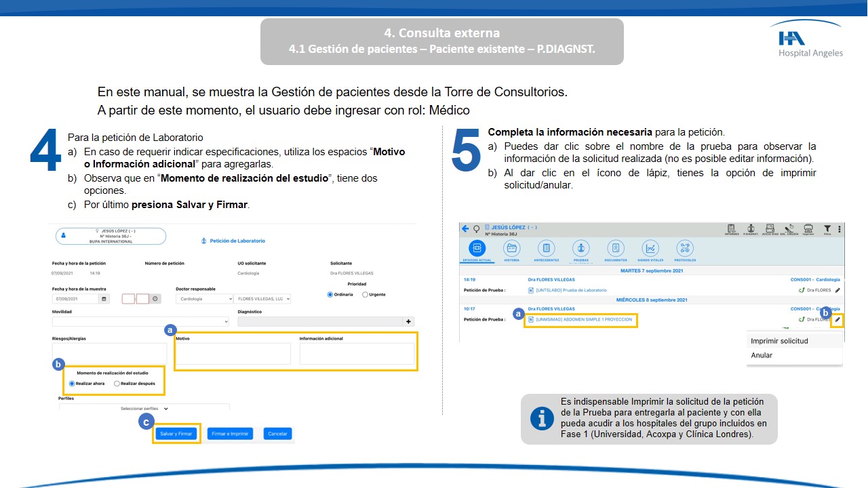This screenshot has height=488, width=868.
Task: Open the calendar icon next to sample date
Action: coord(104,298)
